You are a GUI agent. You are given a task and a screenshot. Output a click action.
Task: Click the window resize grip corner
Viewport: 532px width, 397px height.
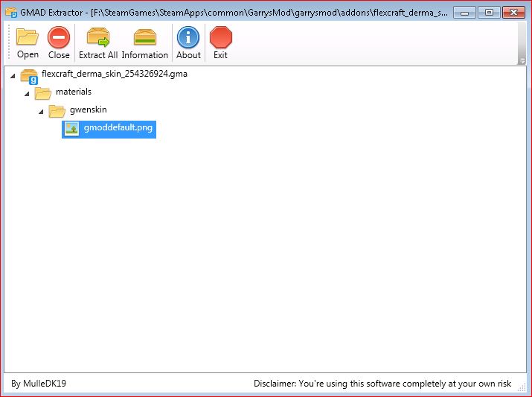coord(522,387)
